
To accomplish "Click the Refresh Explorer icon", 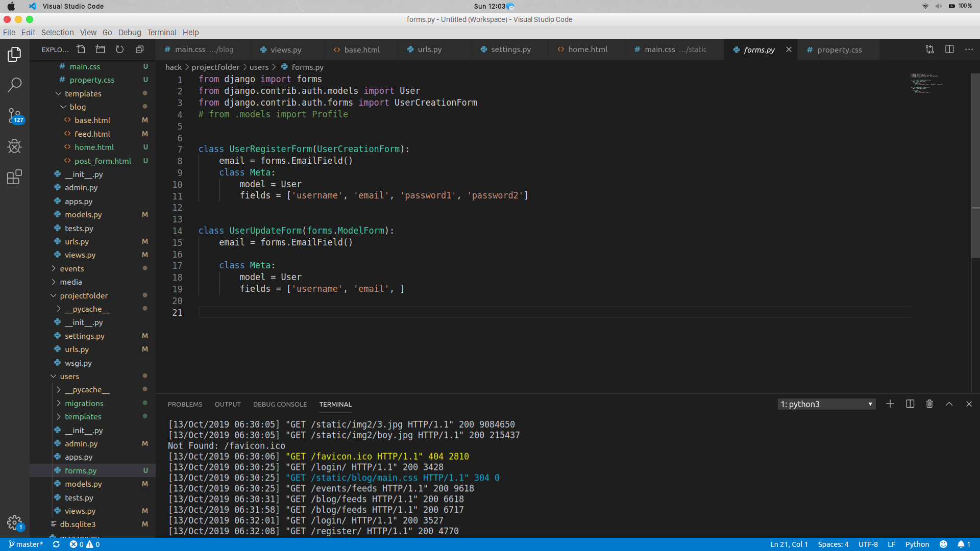I will tap(119, 49).
